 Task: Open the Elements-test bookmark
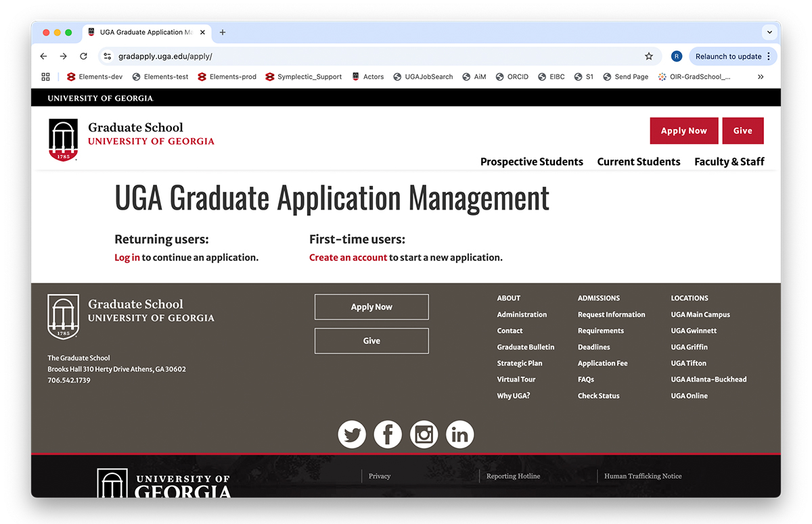160,76
